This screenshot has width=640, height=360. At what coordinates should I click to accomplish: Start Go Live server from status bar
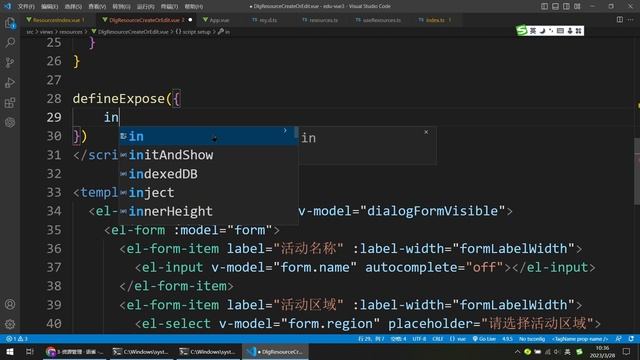point(484,339)
